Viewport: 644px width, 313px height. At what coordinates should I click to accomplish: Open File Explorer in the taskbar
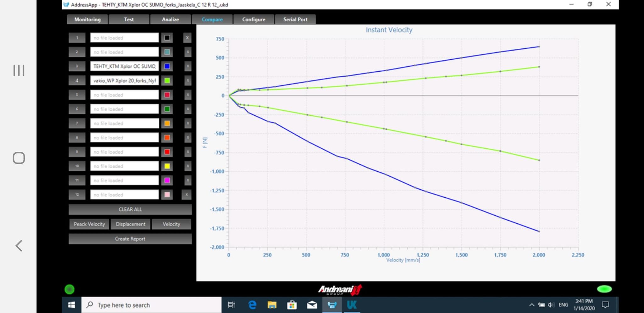point(272,305)
